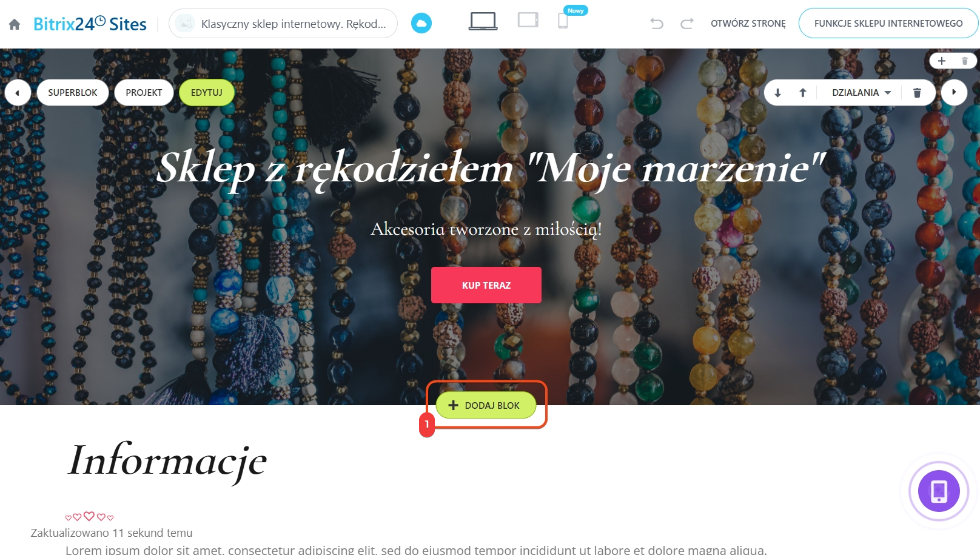
Task: Expand the Działania dropdown
Action: tap(861, 93)
